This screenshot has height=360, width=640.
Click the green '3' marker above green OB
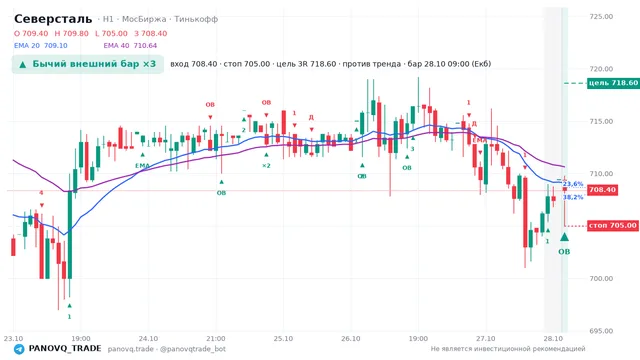point(412,149)
